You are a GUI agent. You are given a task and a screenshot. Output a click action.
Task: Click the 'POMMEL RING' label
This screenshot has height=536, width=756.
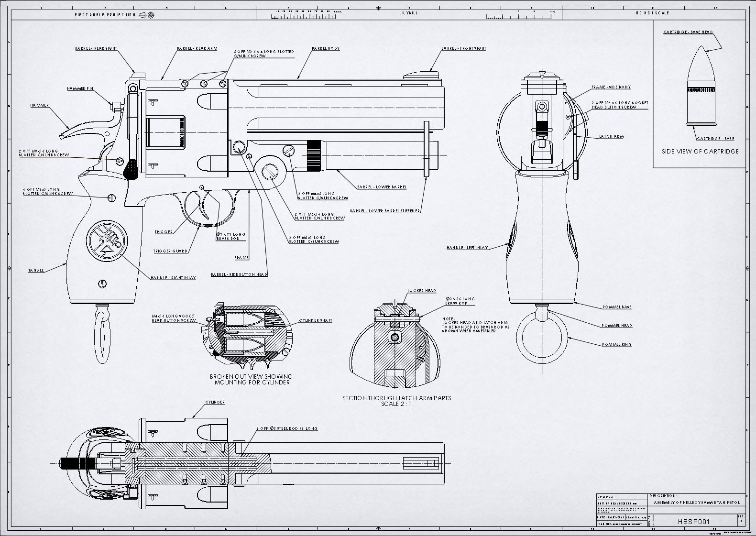click(617, 344)
